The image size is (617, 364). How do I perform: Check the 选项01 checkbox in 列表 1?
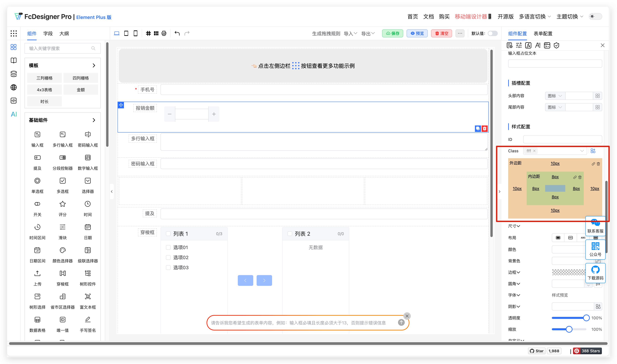click(168, 247)
